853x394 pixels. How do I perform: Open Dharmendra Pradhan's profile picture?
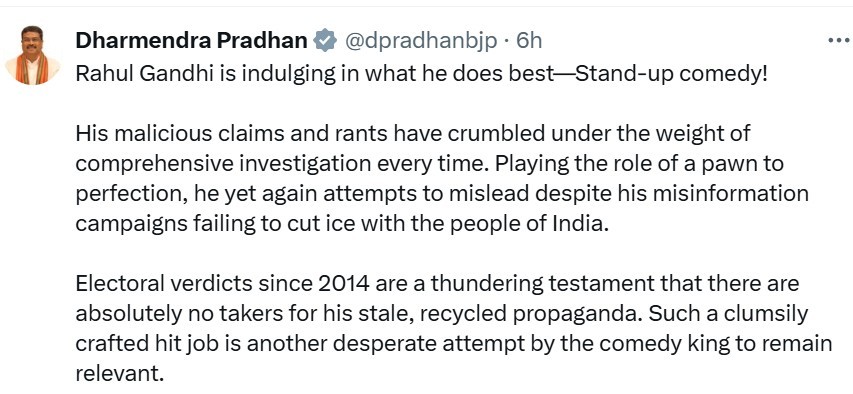pyautogui.click(x=33, y=55)
